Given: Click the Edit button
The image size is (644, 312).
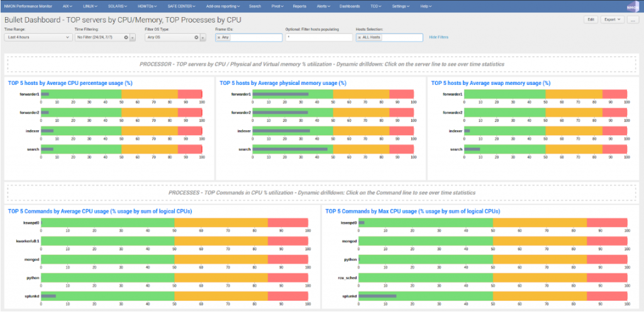Looking at the screenshot, I should [x=591, y=19].
